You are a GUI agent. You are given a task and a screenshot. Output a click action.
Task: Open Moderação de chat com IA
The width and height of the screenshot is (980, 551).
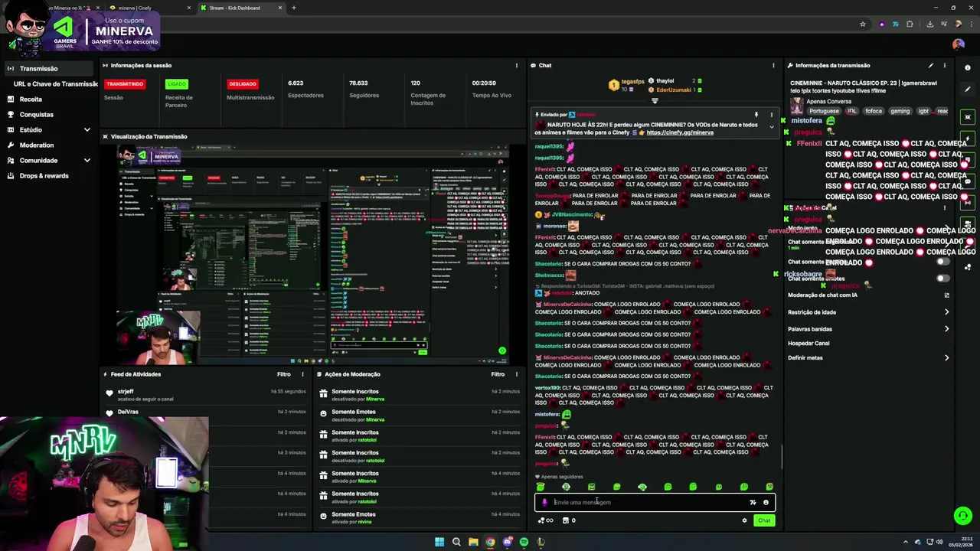pos(868,295)
